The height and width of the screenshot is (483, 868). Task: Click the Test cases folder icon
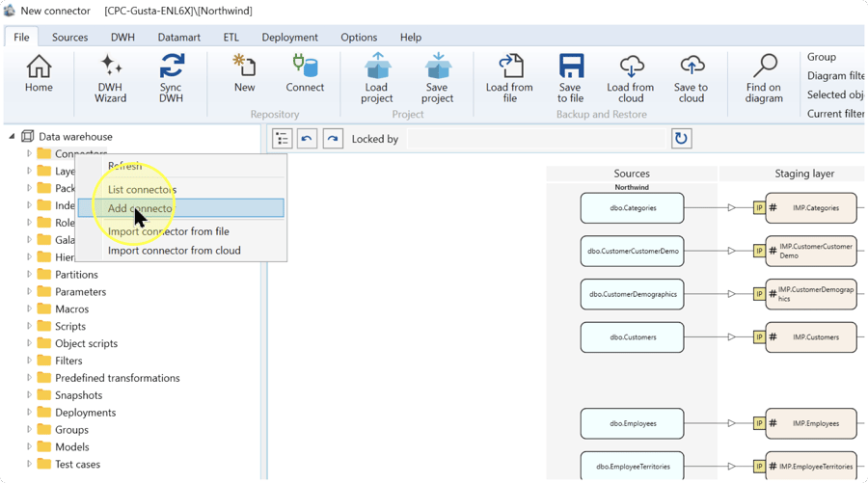coord(43,464)
